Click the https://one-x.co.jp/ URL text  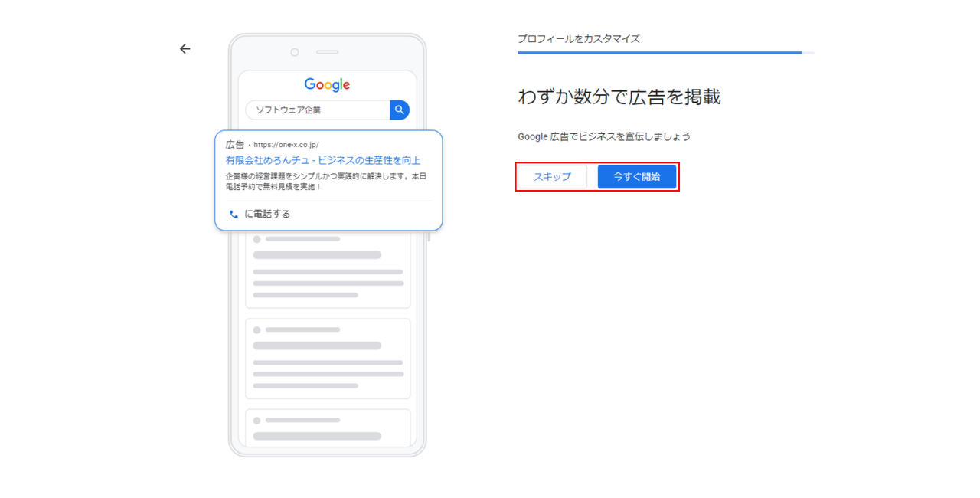pyautogui.click(x=286, y=145)
